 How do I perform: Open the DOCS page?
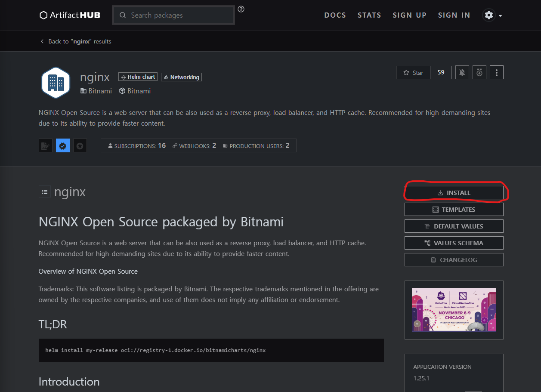(335, 15)
